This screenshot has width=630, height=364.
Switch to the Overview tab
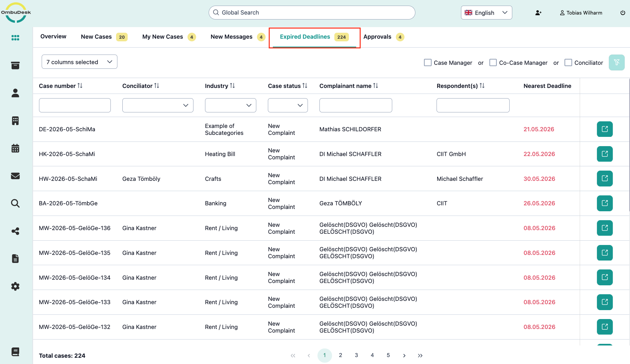53,36
